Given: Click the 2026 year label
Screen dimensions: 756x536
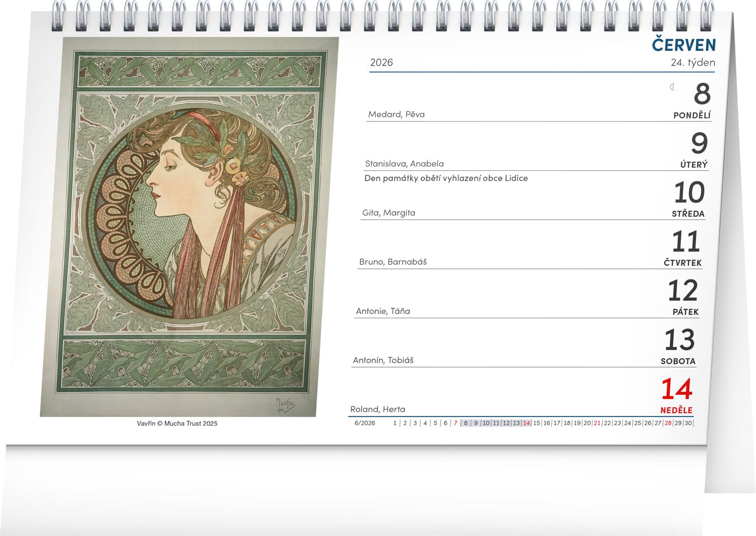Looking at the screenshot, I should click(x=382, y=62).
